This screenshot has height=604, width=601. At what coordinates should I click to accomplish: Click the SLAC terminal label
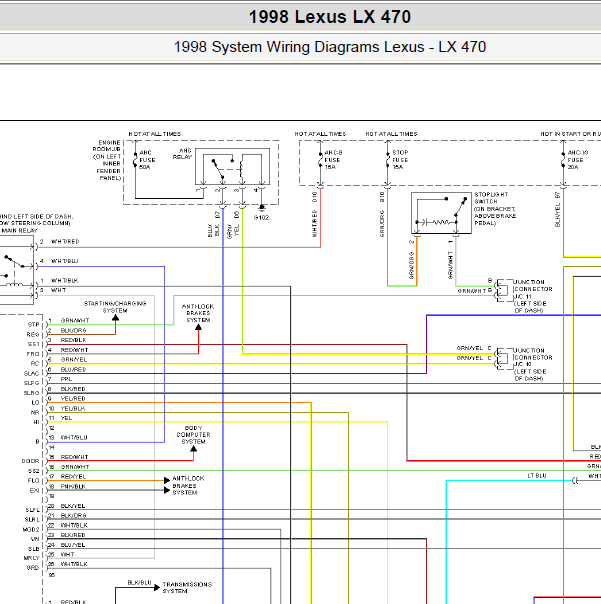click(32, 374)
